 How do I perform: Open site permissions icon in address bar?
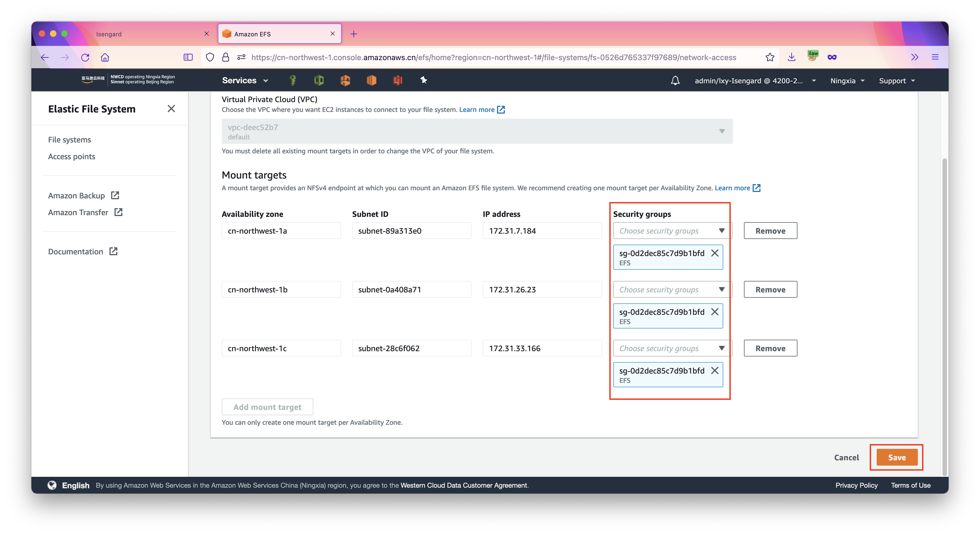[x=241, y=57]
